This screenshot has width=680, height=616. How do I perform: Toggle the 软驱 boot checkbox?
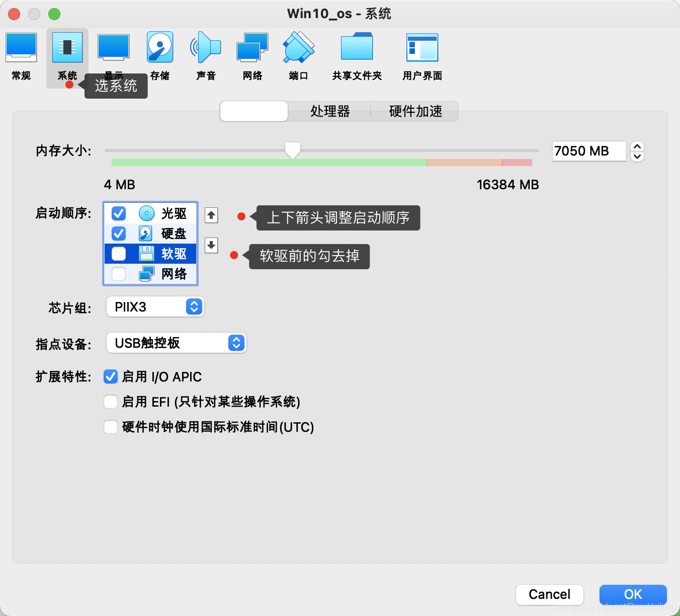pos(119,254)
